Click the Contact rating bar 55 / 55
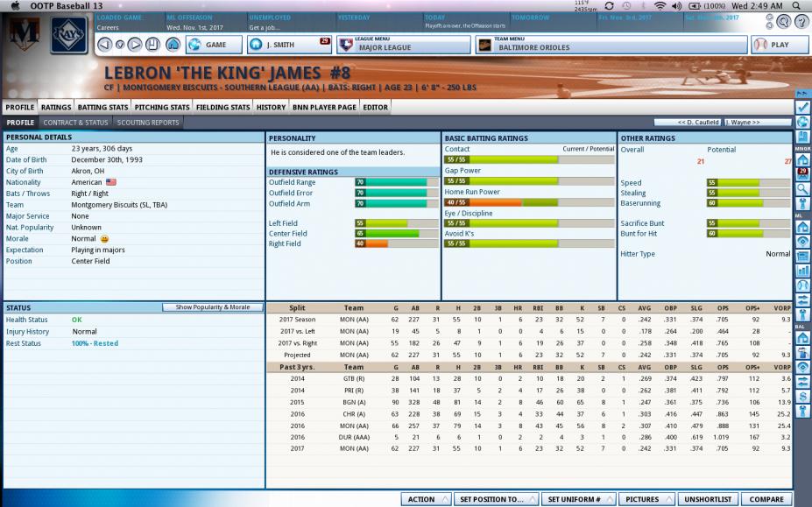This screenshot has width=812, height=507. [529, 159]
